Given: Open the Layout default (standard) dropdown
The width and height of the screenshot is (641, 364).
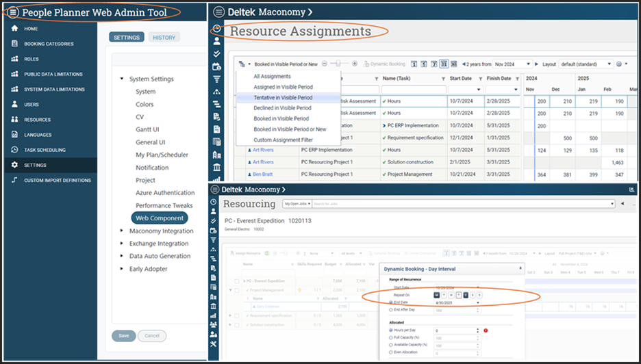Looking at the screenshot, I should (x=586, y=64).
